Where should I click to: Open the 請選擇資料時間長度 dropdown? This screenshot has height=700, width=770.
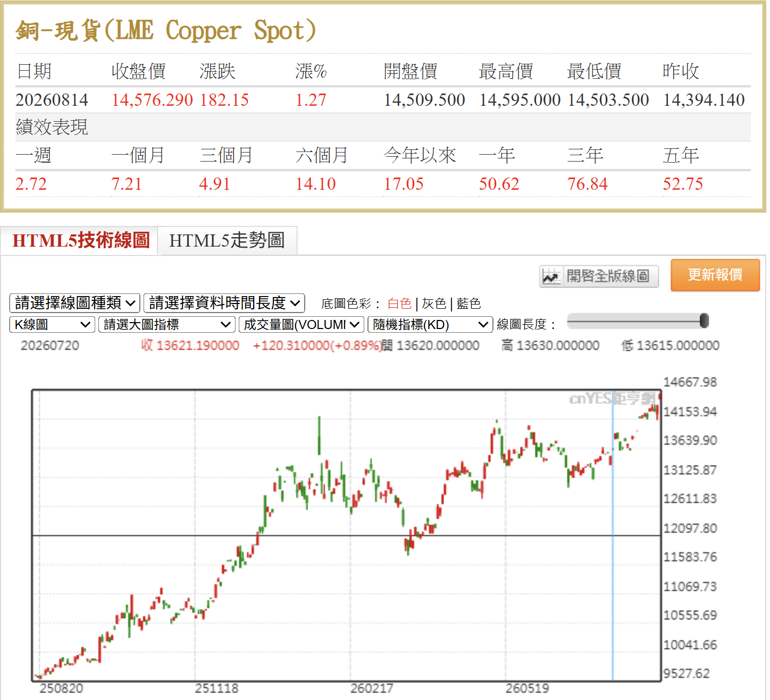[224, 303]
